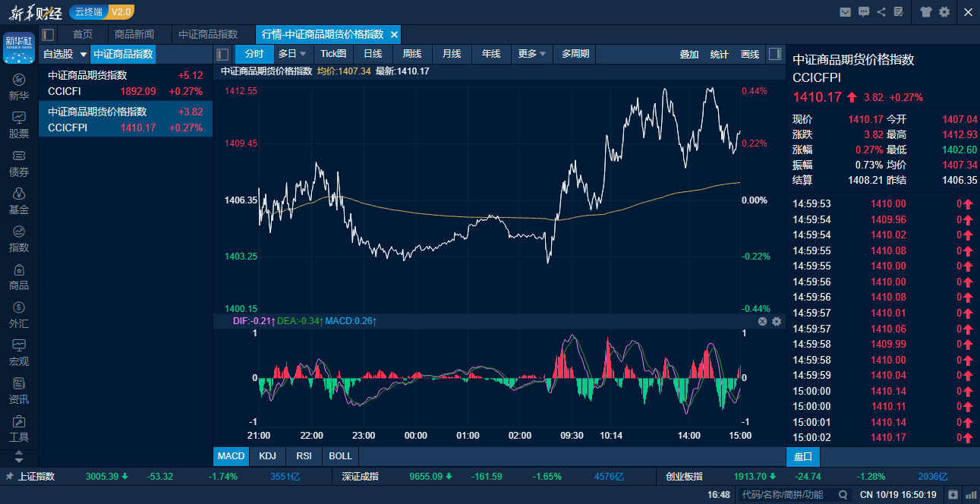Toggle the right quote panel visibility
The image size is (980, 504).
pos(775,54)
